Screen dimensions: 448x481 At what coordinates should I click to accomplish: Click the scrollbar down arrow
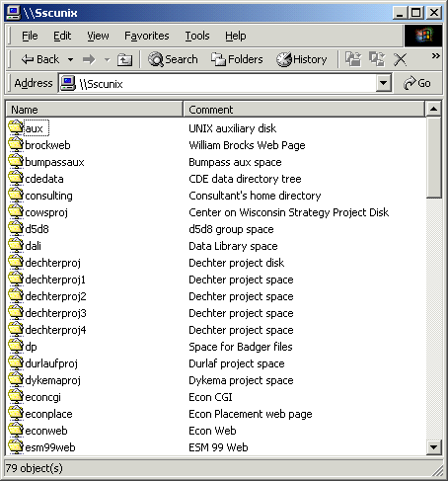click(433, 447)
